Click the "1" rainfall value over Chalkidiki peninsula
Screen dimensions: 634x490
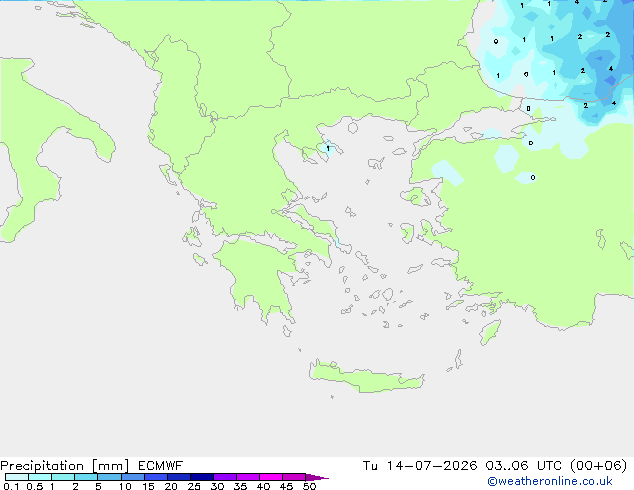click(328, 149)
